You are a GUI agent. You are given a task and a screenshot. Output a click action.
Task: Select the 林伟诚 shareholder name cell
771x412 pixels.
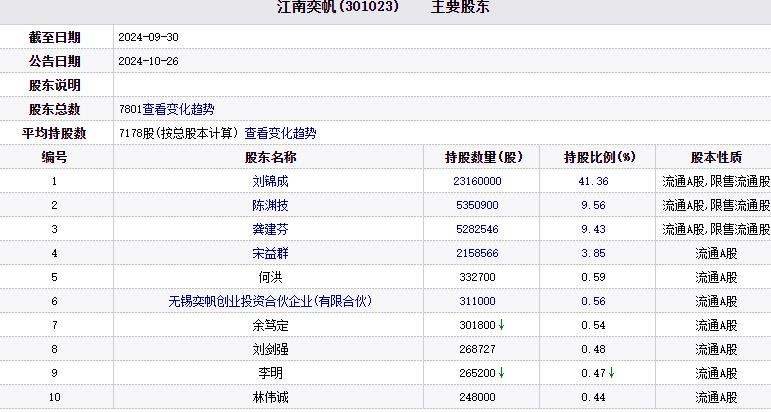pyautogui.click(x=270, y=397)
